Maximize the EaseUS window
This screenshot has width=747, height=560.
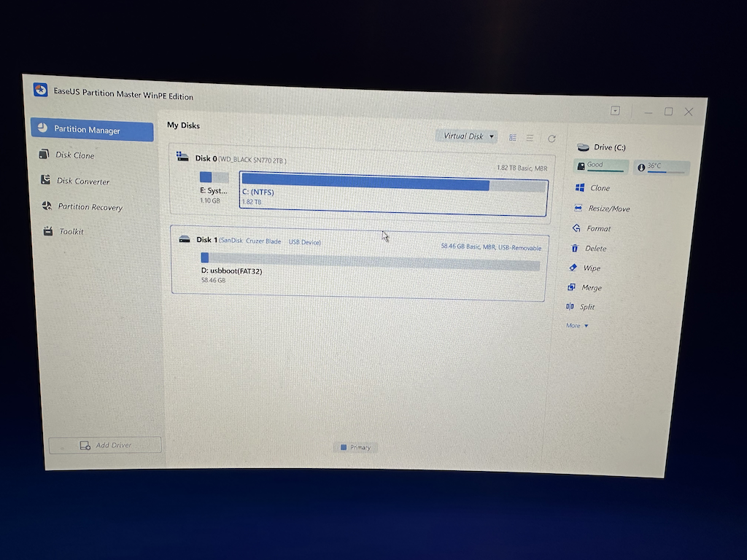click(x=668, y=112)
